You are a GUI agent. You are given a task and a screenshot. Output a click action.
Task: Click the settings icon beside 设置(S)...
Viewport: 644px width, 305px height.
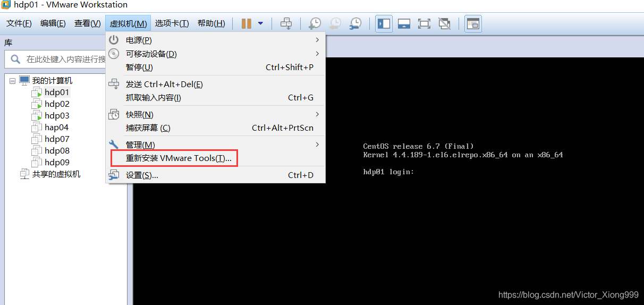click(x=114, y=175)
